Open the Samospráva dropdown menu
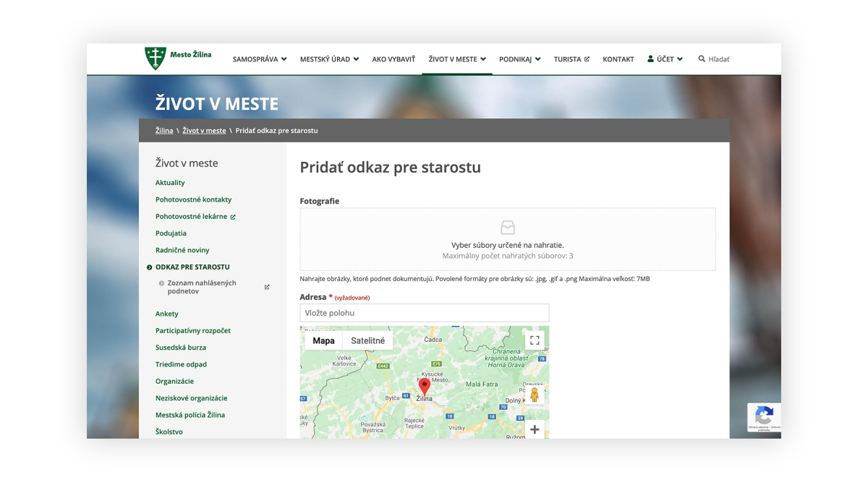This screenshot has height=482, width=868. [260, 59]
